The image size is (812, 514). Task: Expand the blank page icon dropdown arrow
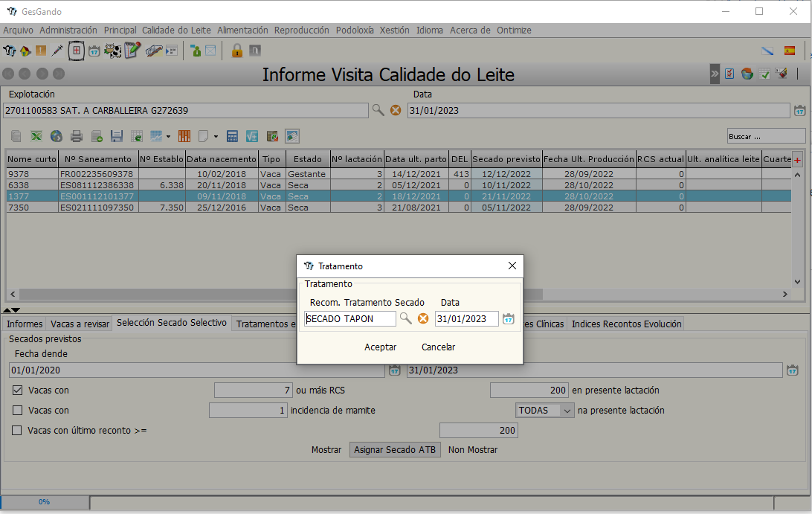tap(216, 137)
